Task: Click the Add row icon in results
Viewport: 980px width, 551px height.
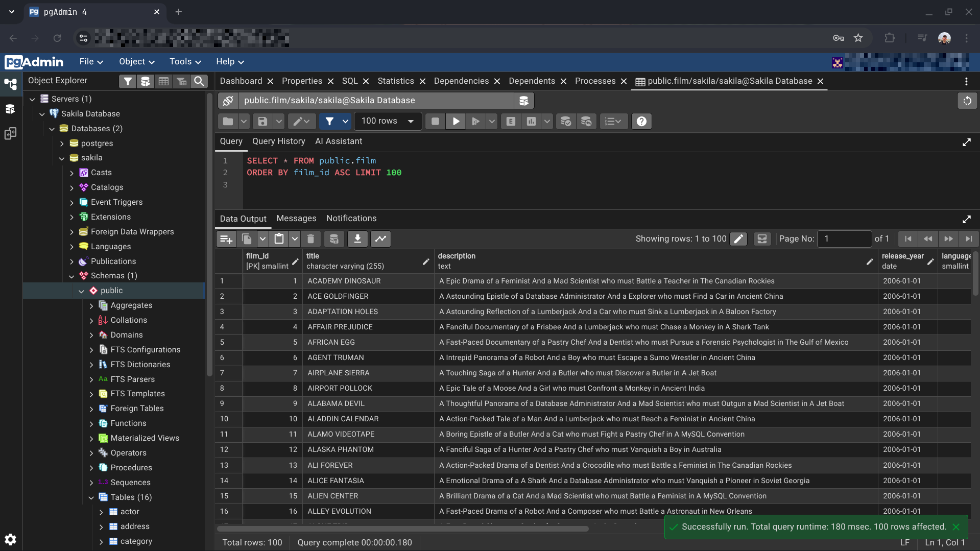Action: [226, 239]
